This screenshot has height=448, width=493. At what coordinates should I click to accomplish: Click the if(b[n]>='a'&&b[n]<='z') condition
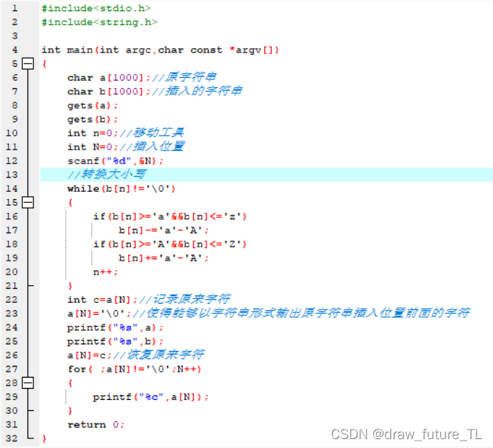[x=170, y=216]
